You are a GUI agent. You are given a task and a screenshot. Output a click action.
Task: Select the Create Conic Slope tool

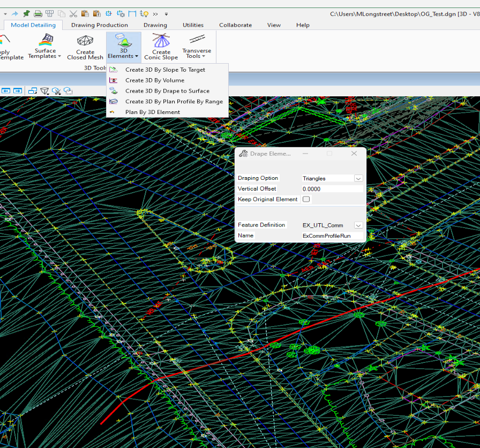(161, 47)
